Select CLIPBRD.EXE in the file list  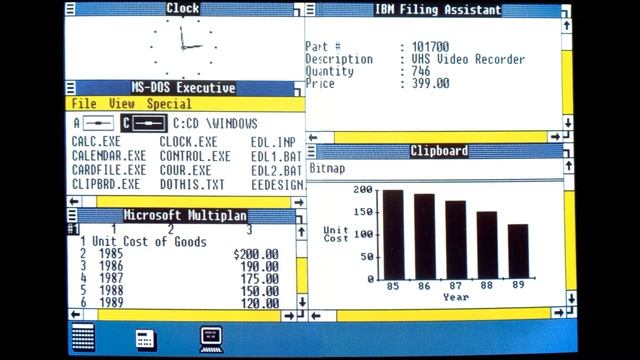click(x=106, y=184)
